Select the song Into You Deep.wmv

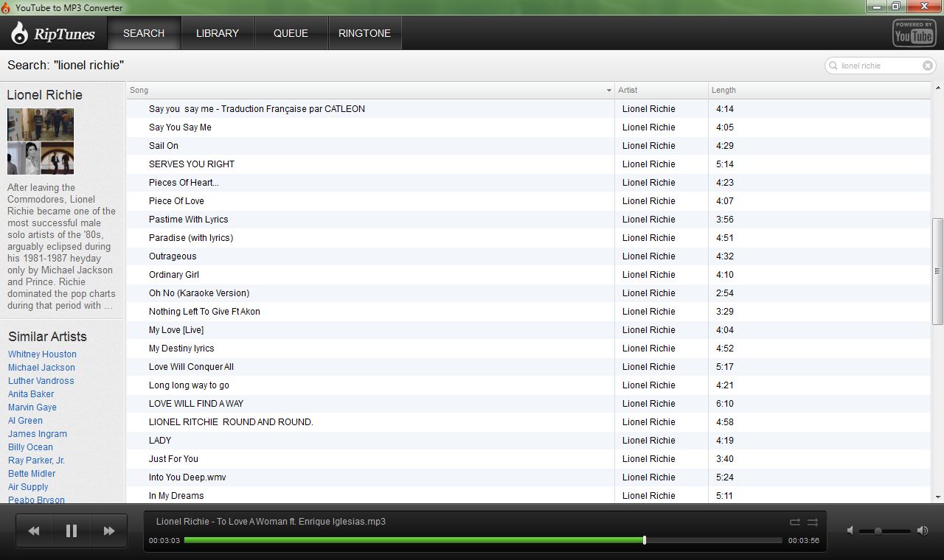pyautogui.click(x=187, y=477)
